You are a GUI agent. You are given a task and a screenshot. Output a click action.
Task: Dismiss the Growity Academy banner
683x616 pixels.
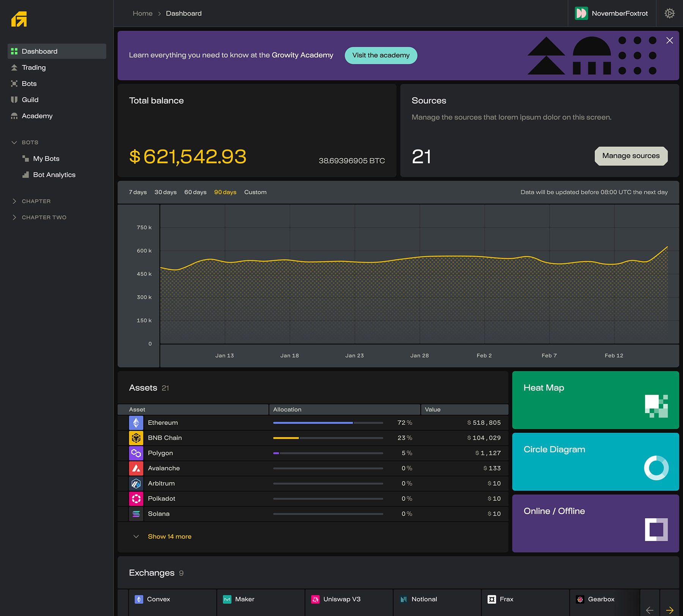(x=669, y=41)
